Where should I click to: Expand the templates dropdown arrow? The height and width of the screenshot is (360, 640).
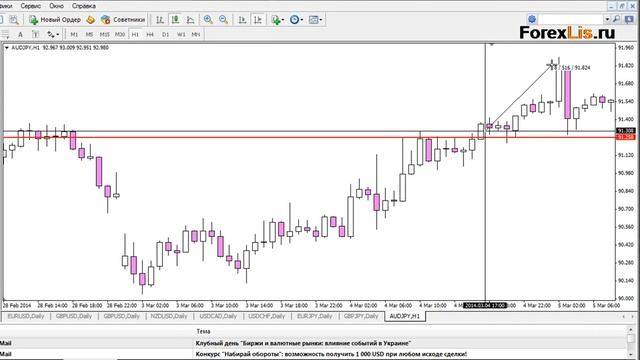tap(321, 20)
